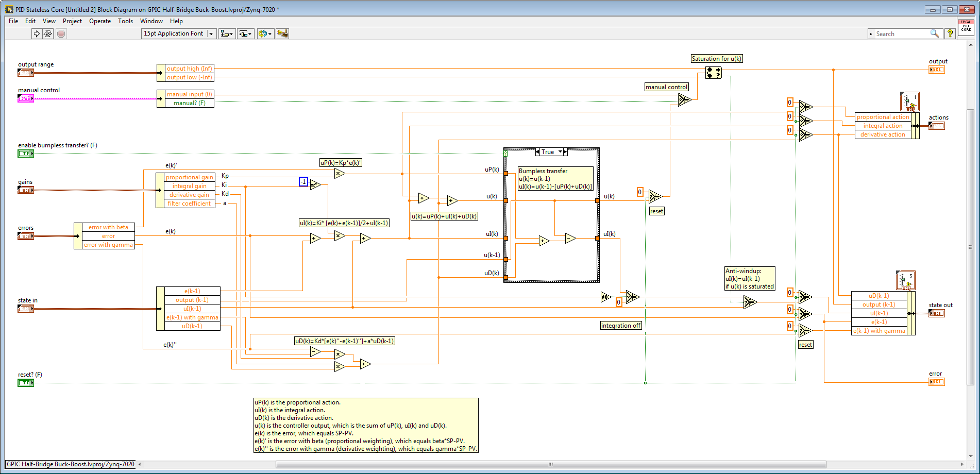Click the output range control terminal

pyautogui.click(x=26, y=73)
